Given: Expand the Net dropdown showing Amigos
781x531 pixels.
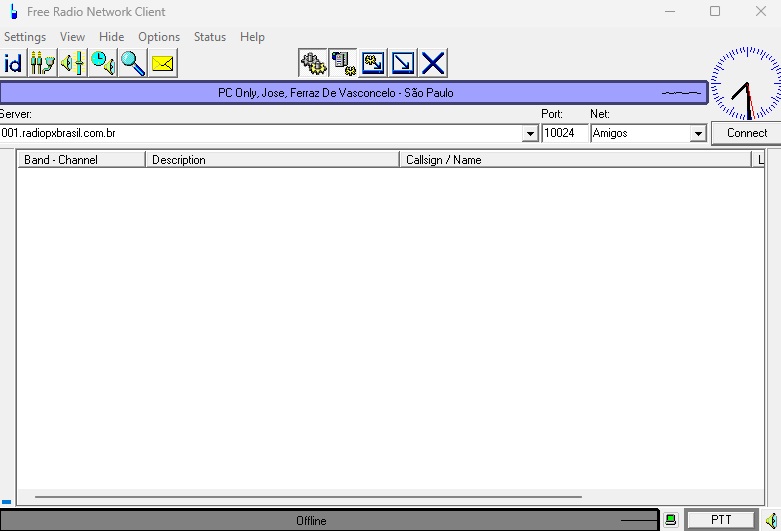Looking at the screenshot, I should pos(698,133).
